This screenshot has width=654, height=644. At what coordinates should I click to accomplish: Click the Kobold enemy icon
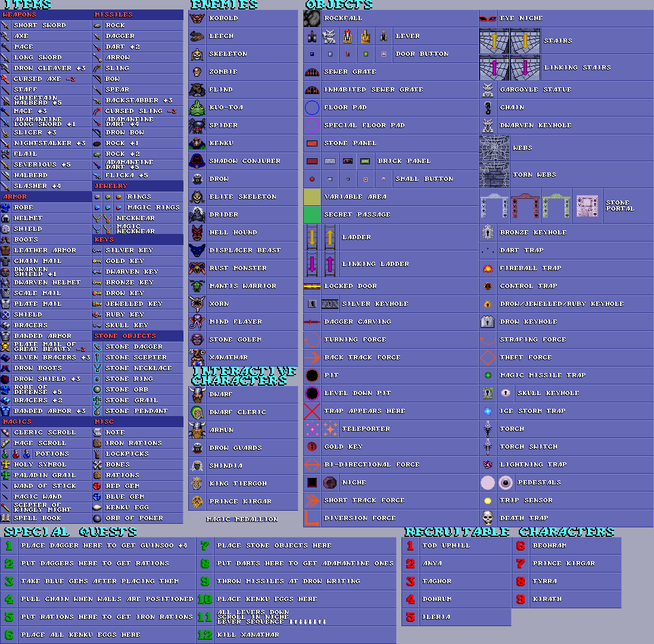197,18
